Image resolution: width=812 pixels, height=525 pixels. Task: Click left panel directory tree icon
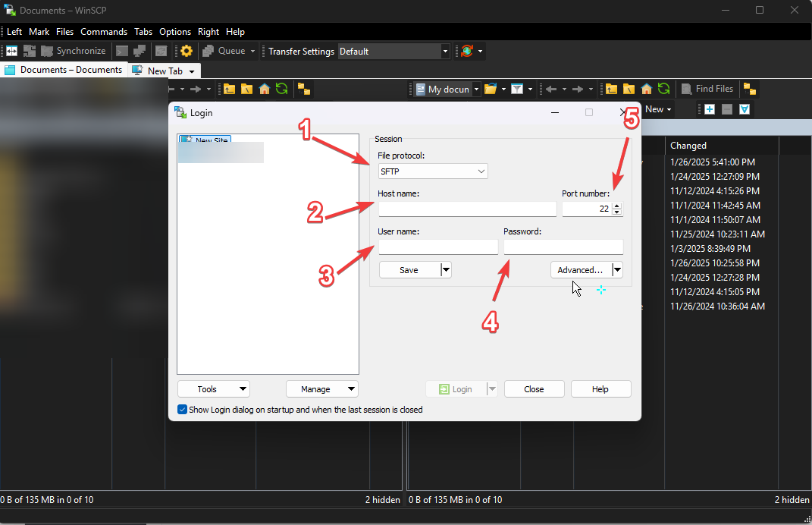(304, 89)
